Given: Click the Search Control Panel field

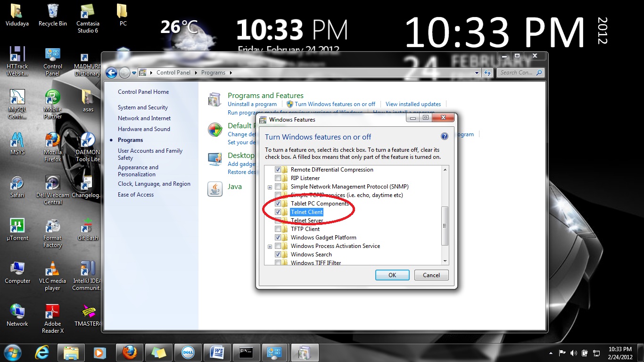Looking at the screenshot, I should 521,73.
